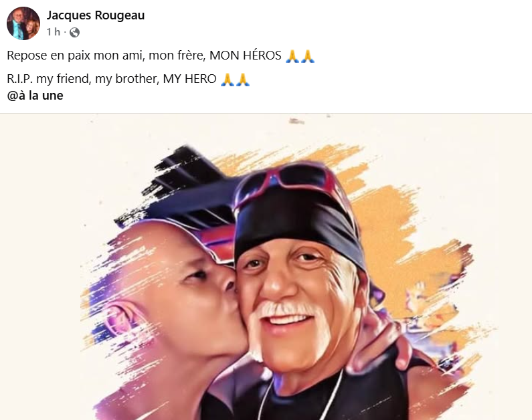Click first praying-hands emoji after MY HERO
This screenshot has height=420, width=532.
click(228, 80)
